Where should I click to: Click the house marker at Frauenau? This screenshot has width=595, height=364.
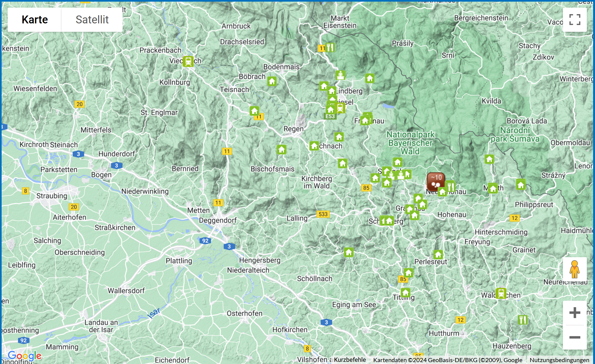365,120
